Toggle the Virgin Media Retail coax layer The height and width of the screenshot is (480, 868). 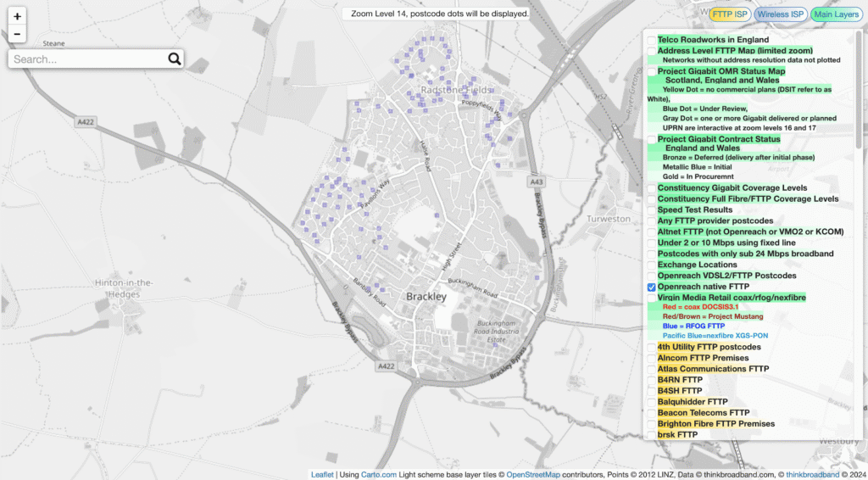pos(651,299)
